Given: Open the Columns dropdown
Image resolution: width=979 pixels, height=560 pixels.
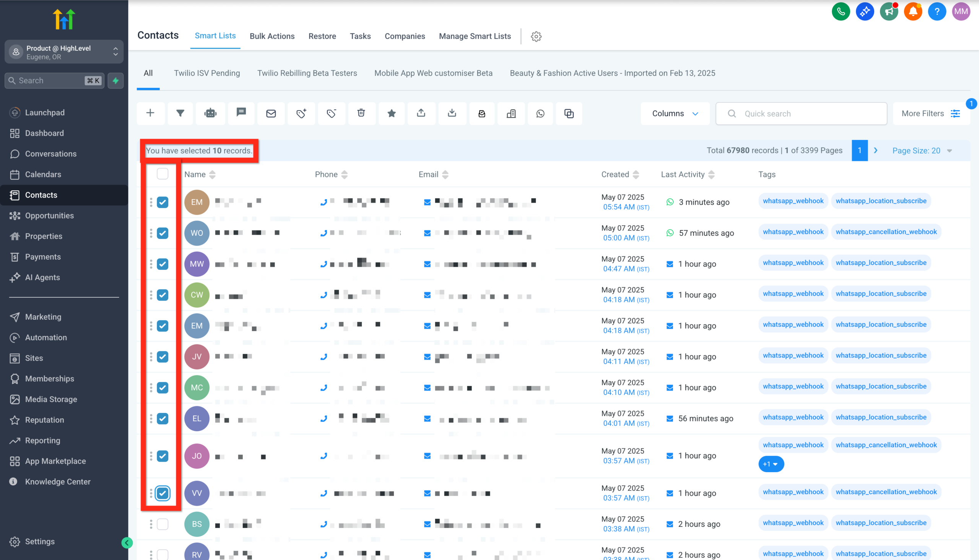Looking at the screenshot, I should [675, 114].
